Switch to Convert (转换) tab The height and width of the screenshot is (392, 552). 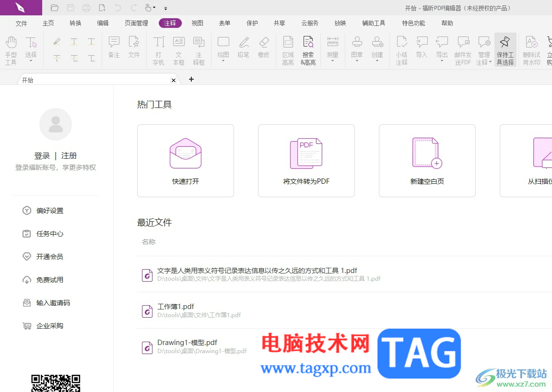(75, 23)
